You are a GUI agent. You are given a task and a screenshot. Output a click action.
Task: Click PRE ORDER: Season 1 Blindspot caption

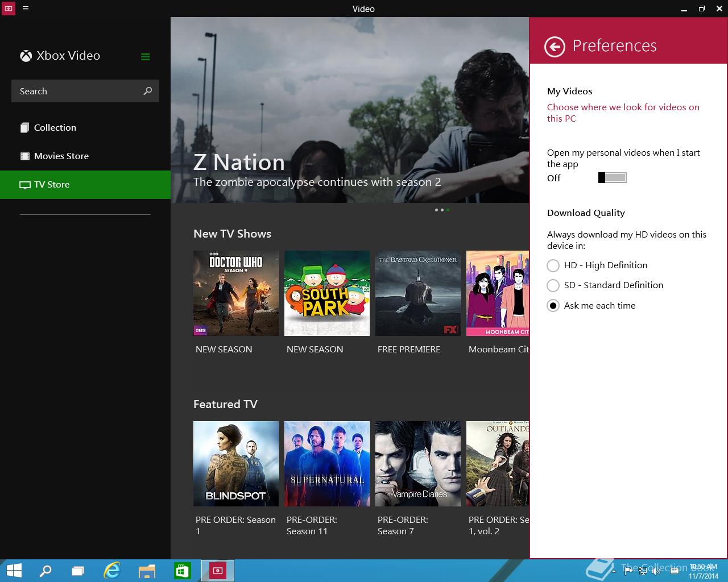click(x=235, y=526)
